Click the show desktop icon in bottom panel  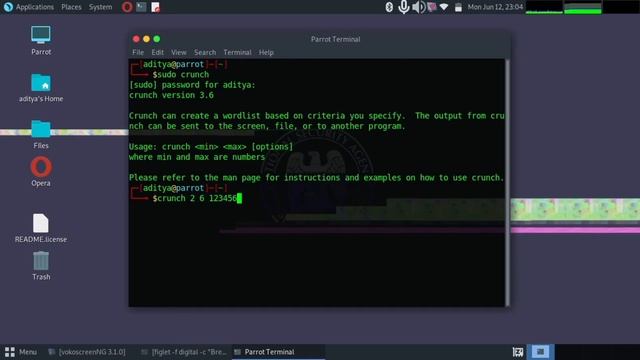[518, 352]
